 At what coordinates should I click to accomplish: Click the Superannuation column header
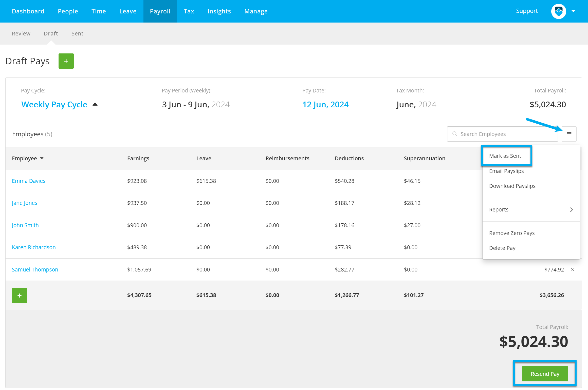point(425,158)
